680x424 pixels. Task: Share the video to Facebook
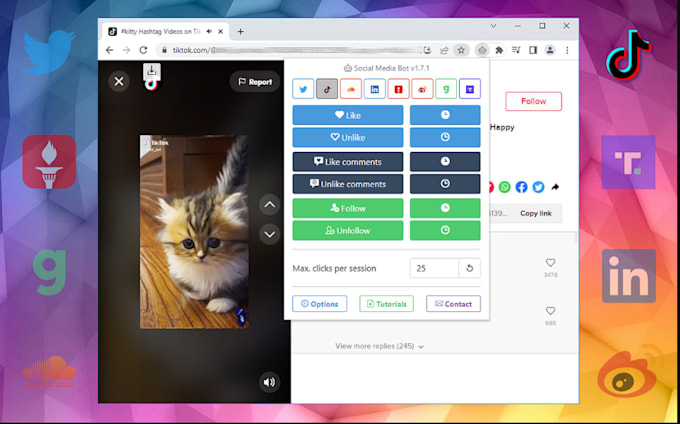521,187
